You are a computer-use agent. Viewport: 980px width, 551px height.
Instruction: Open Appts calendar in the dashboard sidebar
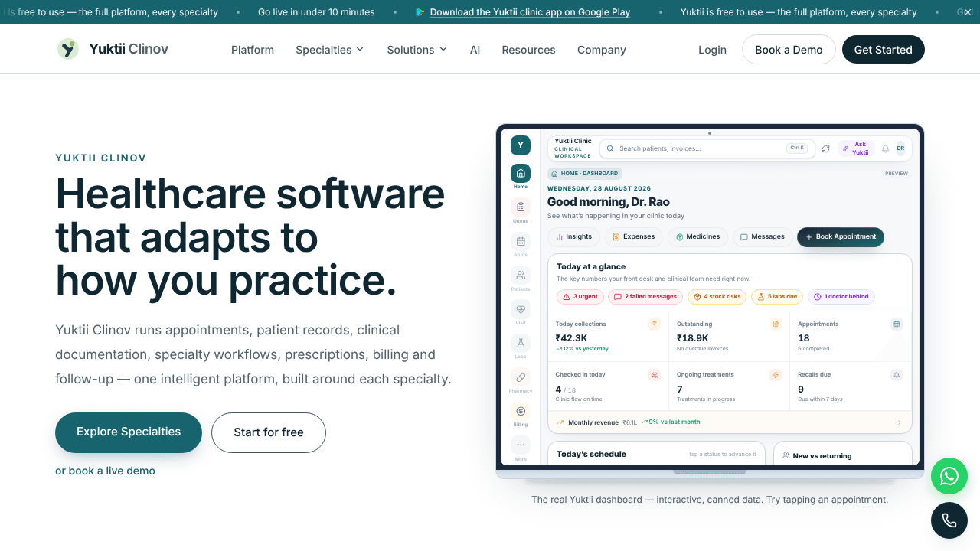(x=521, y=241)
